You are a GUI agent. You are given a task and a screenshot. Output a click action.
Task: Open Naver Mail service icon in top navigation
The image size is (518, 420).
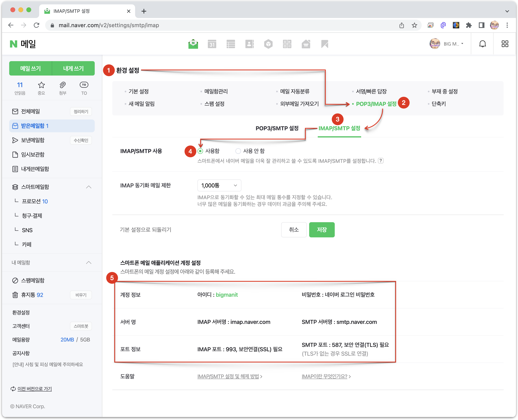click(x=193, y=44)
